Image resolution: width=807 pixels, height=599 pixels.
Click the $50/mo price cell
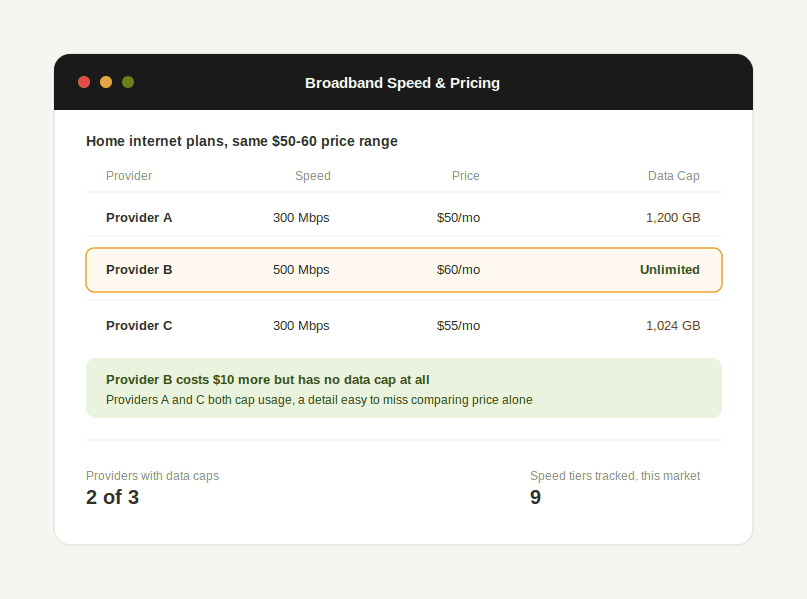[x=458, y=218]
